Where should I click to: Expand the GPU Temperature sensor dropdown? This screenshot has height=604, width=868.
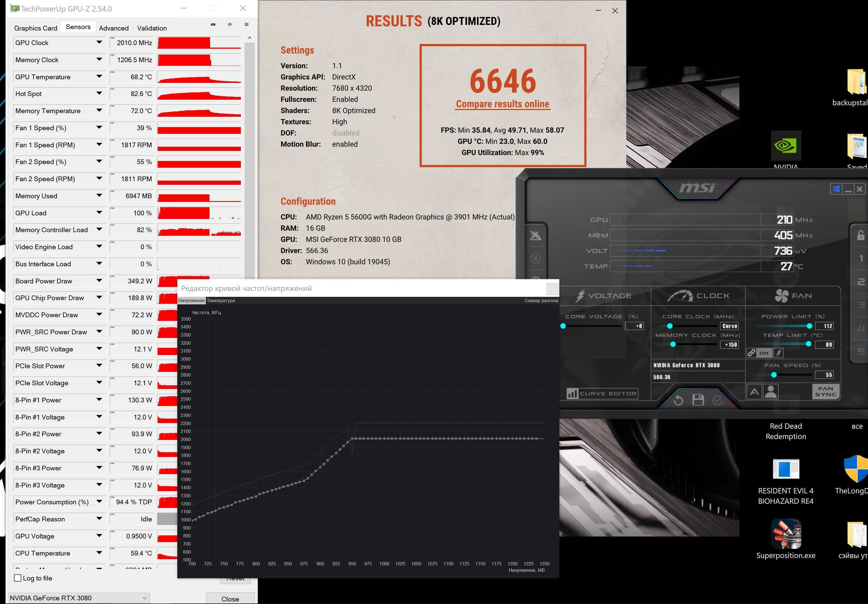99,76
